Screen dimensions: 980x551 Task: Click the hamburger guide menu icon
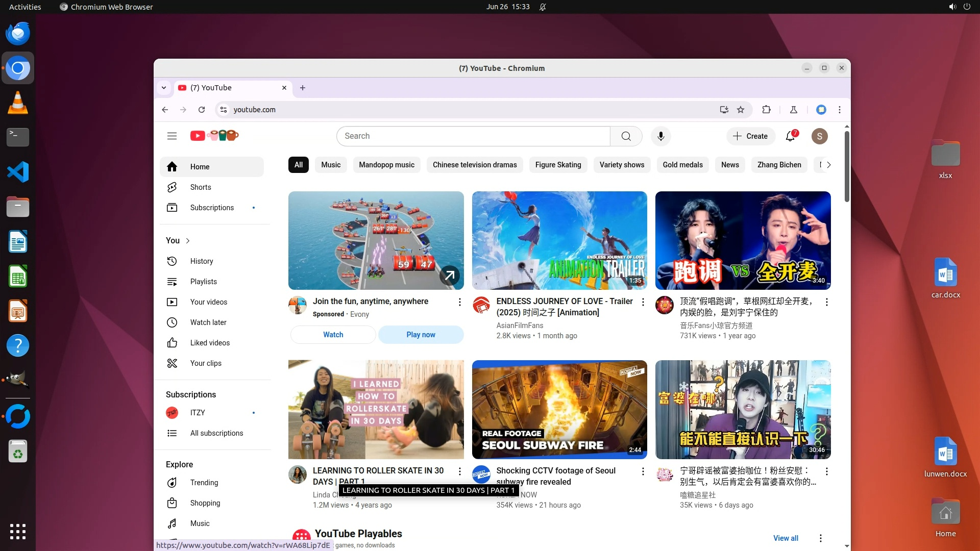point(172,136)
